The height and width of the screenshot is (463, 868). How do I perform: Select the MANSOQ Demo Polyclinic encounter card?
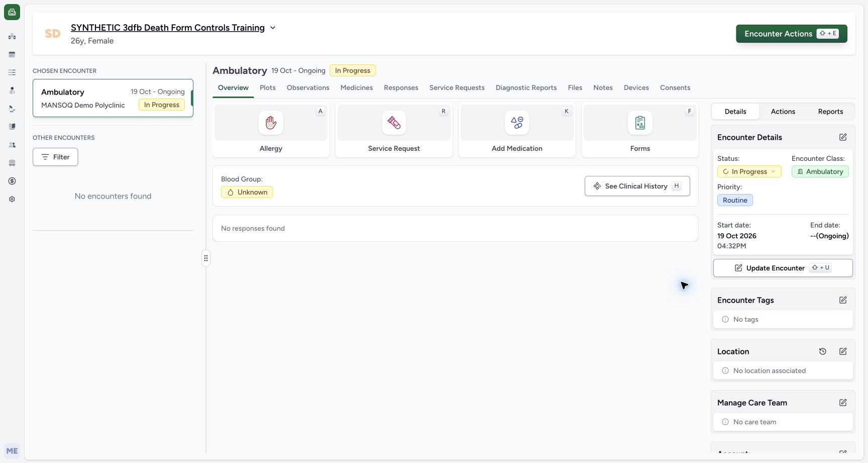coord(113,98)
